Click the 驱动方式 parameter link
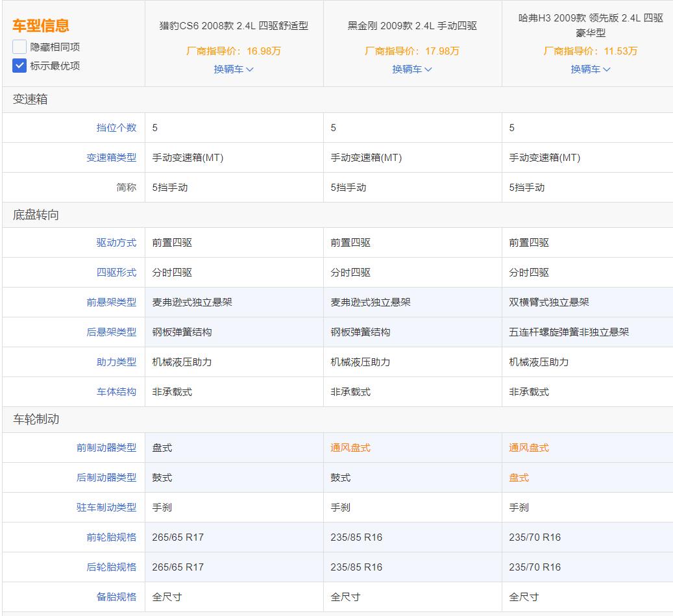 [117, 242]
